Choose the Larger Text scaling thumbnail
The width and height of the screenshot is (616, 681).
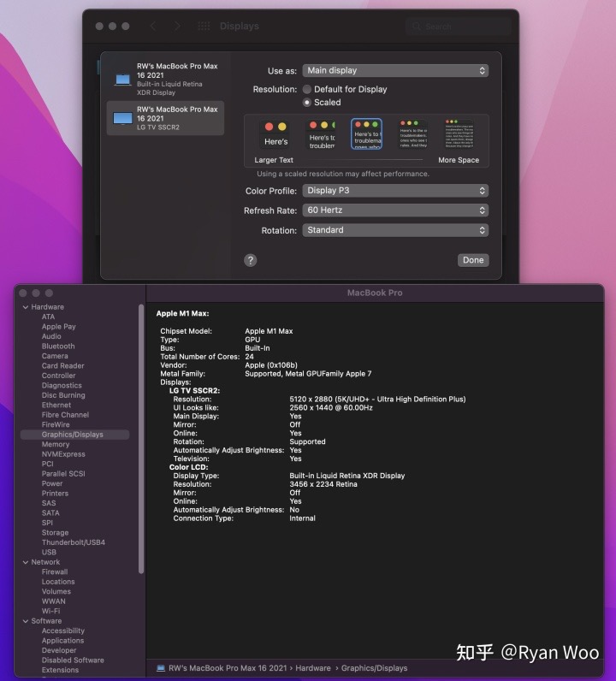[275, 134]
